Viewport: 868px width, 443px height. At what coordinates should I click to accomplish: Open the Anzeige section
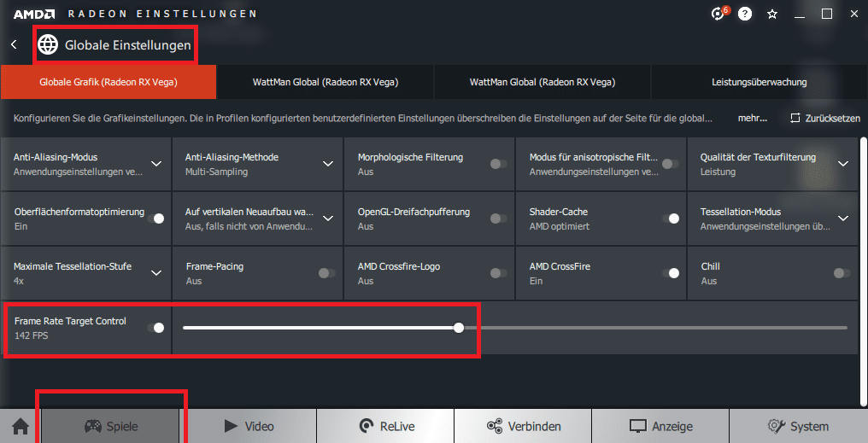(660, 427)
